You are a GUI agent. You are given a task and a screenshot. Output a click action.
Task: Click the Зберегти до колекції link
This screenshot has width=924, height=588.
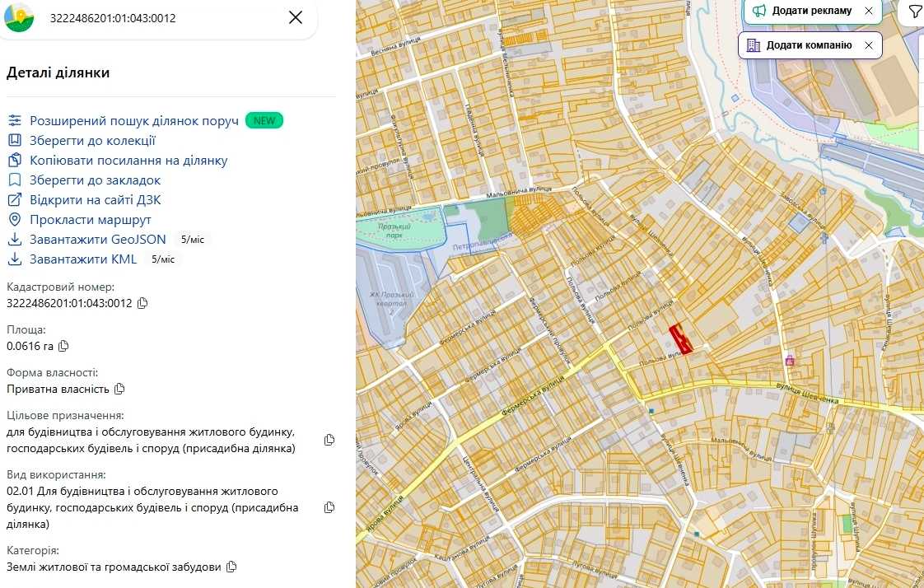click(x=92, y=140)
